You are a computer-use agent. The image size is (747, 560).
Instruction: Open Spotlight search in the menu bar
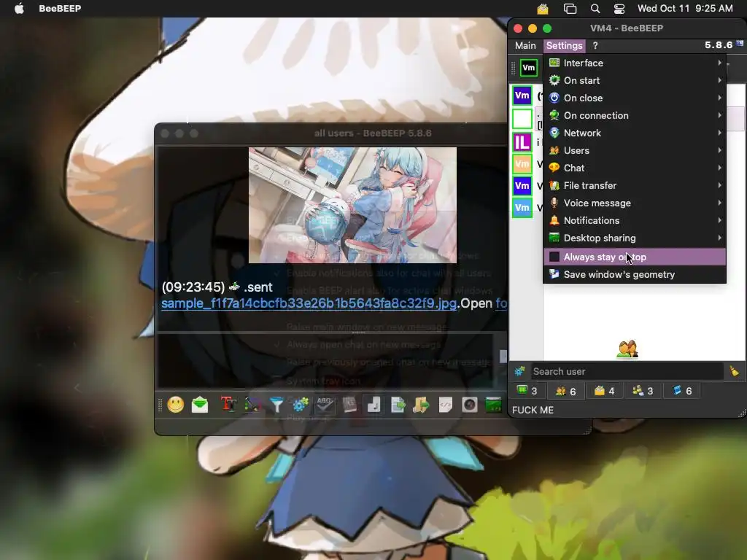[595, 9]
